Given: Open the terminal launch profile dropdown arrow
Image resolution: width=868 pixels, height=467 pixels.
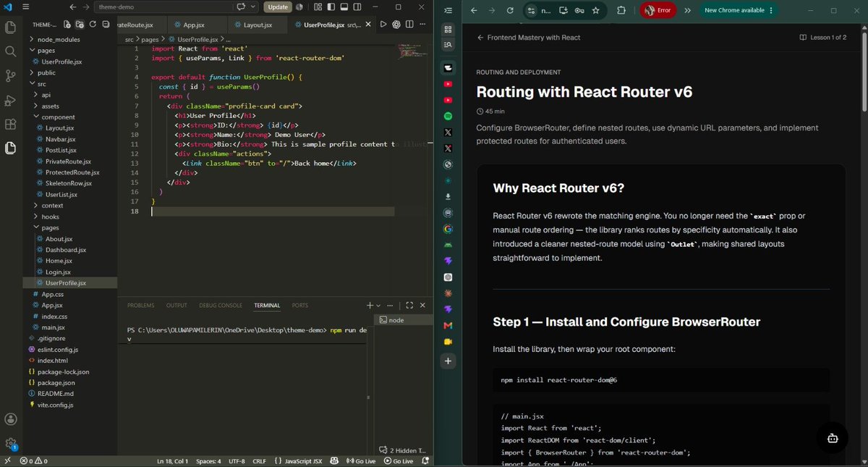Looking at the screenshot, I should tap(379, 306).
